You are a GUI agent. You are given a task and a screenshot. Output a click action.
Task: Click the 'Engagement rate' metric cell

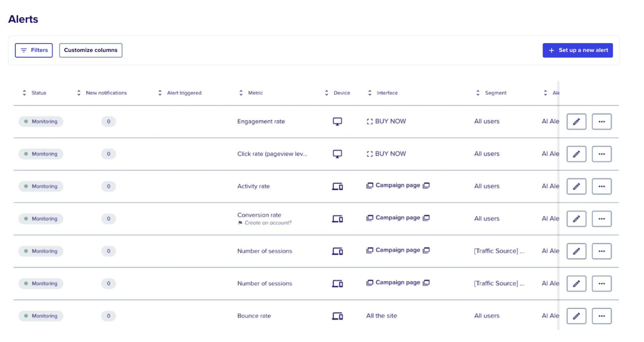click(261, 121)
